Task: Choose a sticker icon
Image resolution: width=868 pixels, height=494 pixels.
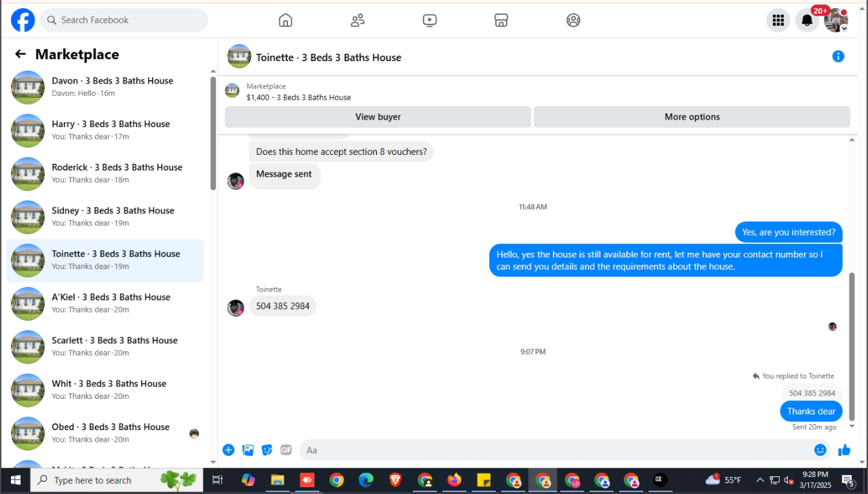Action: (267, 450)
